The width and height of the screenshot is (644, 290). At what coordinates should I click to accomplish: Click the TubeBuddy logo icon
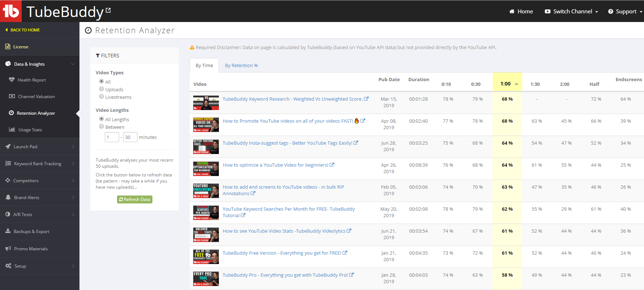[11, 11]
